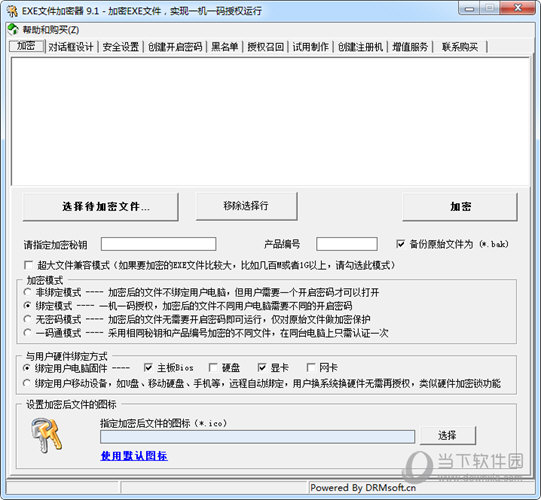This screenshot has height=500, width=541.
Task: Select 非绑定模式 radio button
Action: click(27, 292)
